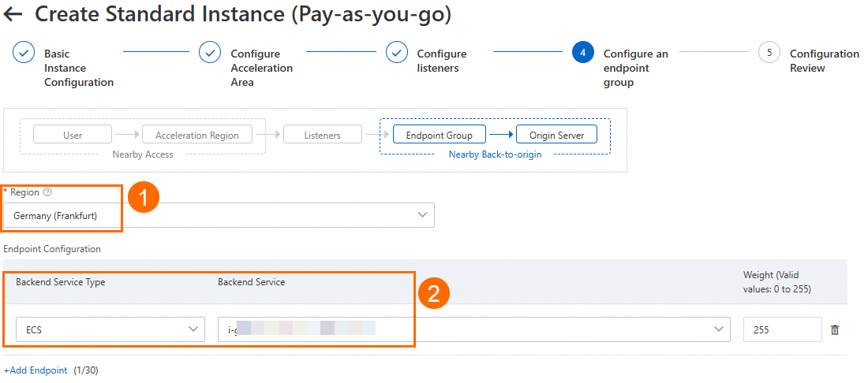Click the Region help question mark icon
868x383 pixels.
point(47,192)
